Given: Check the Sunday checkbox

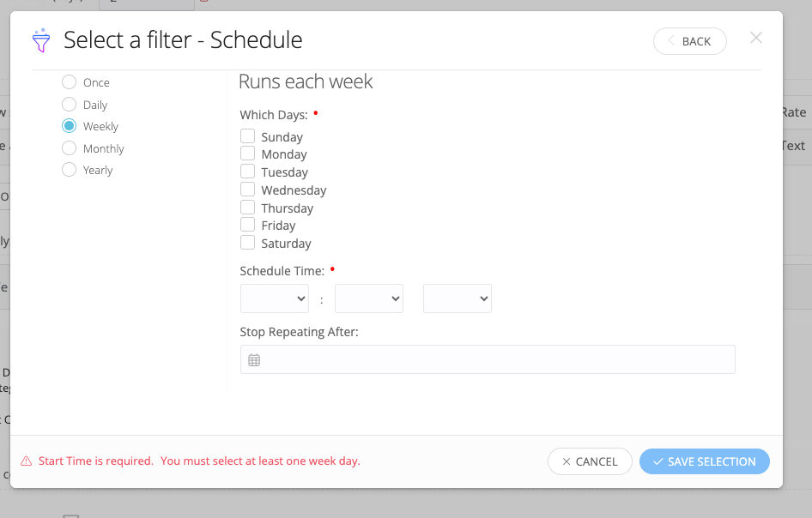Looking at the screenshot, I should [247, 136].
